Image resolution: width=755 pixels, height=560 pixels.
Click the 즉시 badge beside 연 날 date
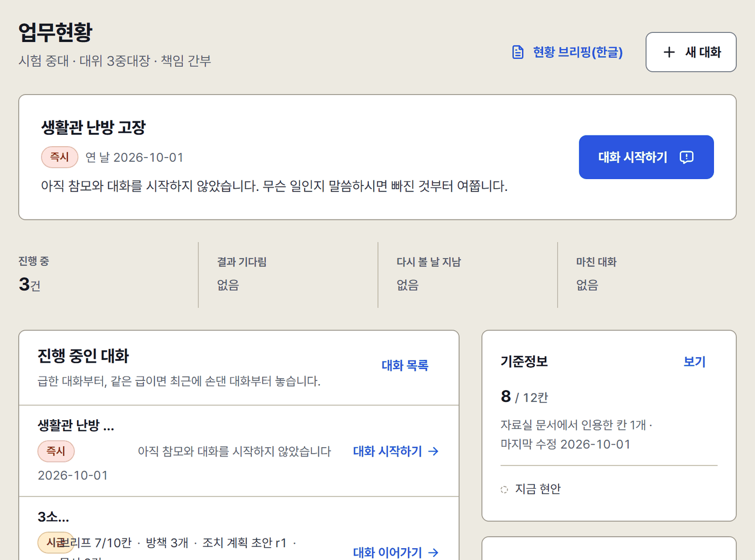(x=60, y=157)
